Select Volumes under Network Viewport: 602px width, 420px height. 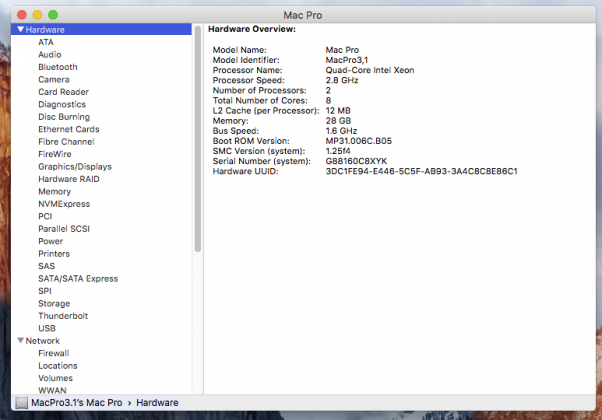[x=55, y=378]
